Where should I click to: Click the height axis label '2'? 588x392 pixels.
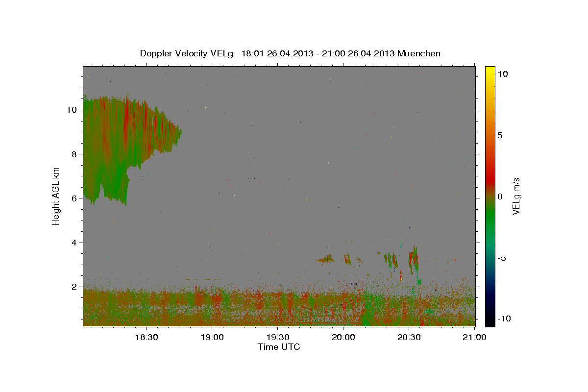click(74, 287)
